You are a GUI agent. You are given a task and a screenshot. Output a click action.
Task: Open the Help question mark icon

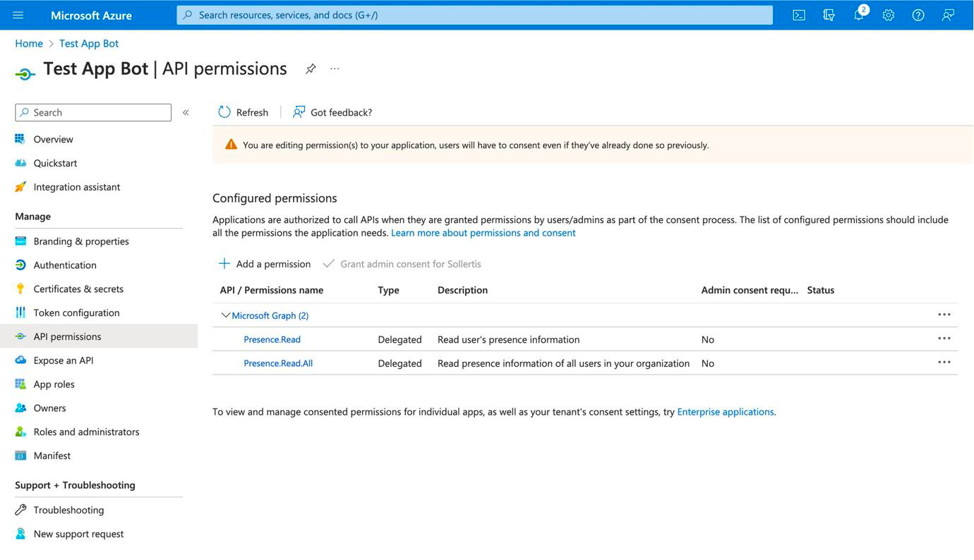click(x=918, y=15)
